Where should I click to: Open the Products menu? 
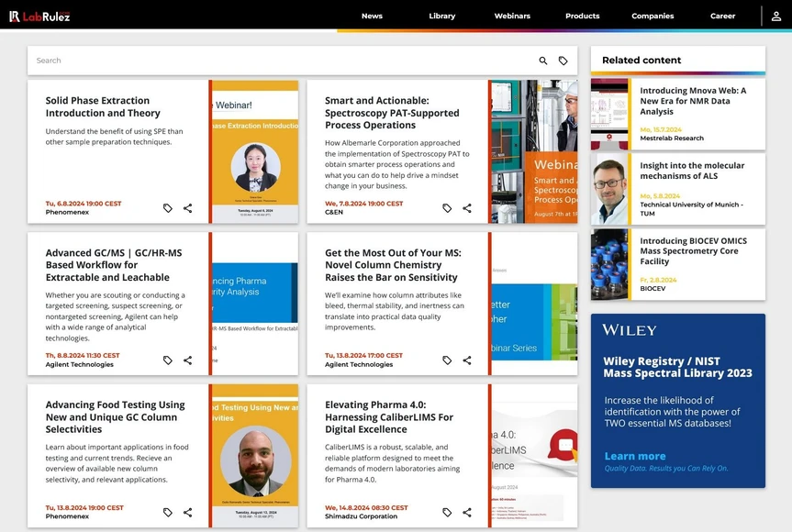(x=583, y=17)
